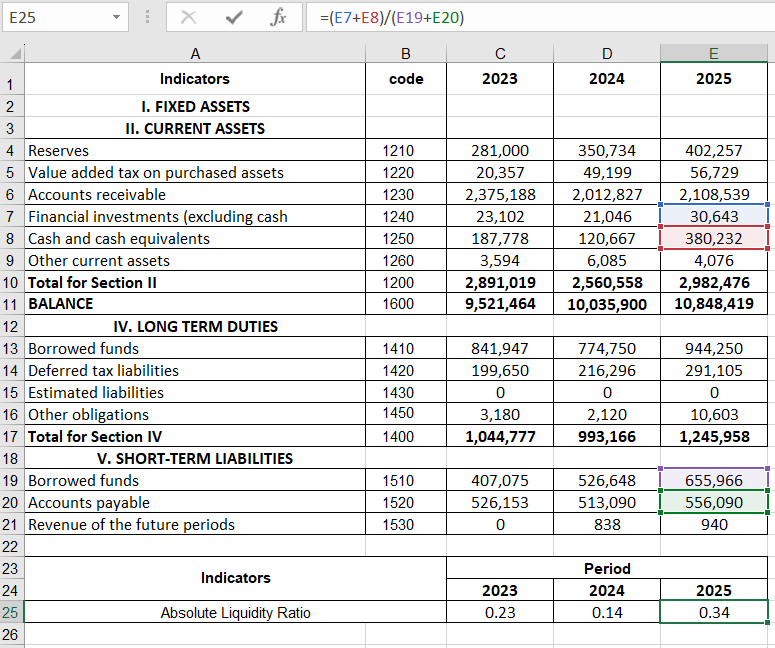Click the Cancel (X) formula bar icon

pyautogui.click(x=189, y=18)
